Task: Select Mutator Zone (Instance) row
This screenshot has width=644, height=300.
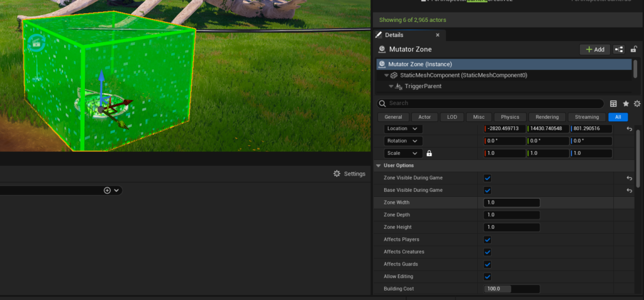Action: coord(504,64)
